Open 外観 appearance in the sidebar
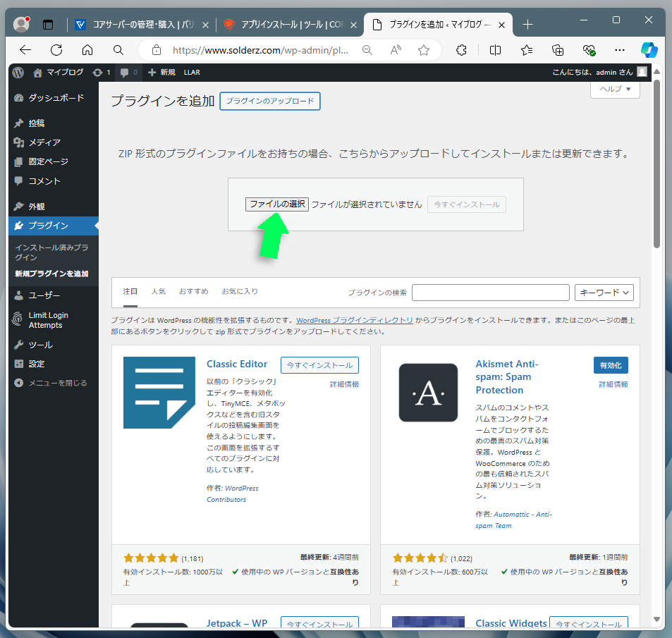This screenshot has width=672, height=638. click(x=54, y=207)
